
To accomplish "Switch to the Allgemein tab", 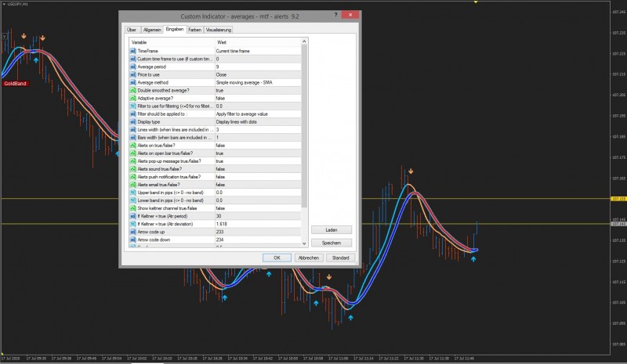I will (x=152, y=29).
